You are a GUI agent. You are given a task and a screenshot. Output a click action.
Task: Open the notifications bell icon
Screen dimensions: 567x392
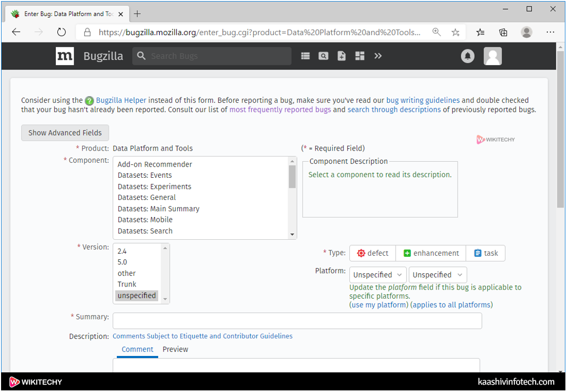click(x=468, y=56)
